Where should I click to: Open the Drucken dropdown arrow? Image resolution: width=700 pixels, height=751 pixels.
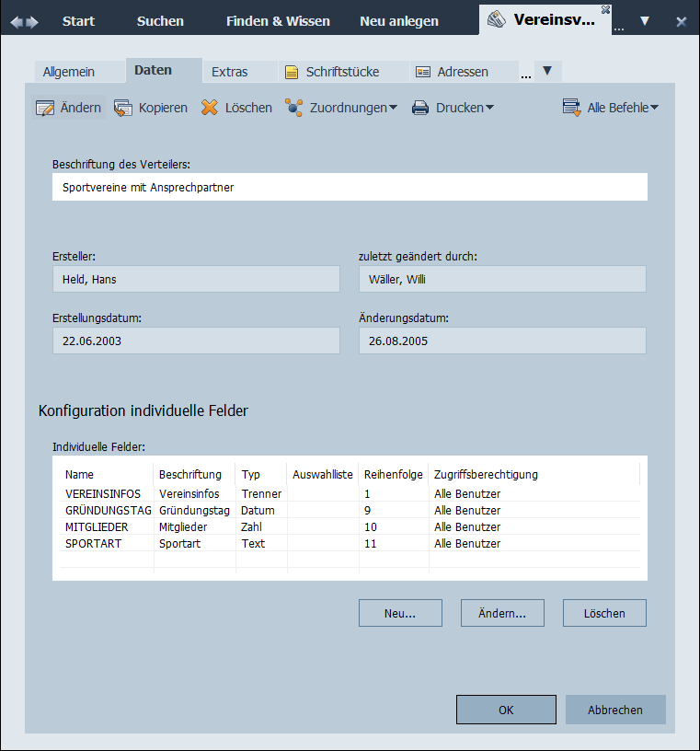coord(489,108)
